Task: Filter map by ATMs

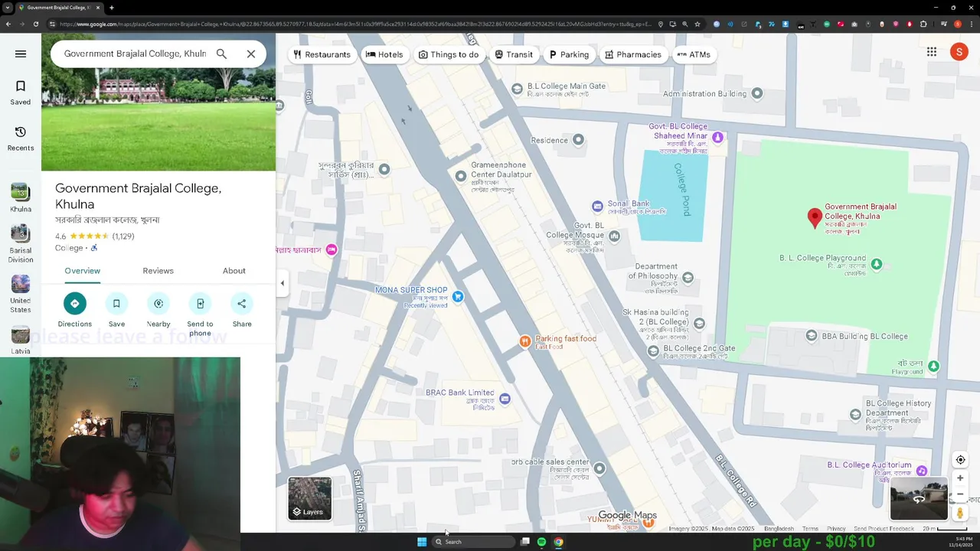Action: pyautogui.click(x=694, y=54)
